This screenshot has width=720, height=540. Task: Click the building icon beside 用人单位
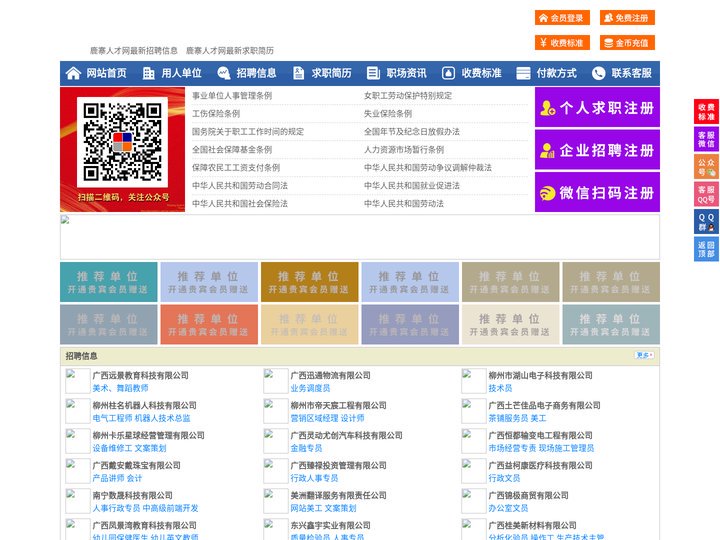point(148,73)
